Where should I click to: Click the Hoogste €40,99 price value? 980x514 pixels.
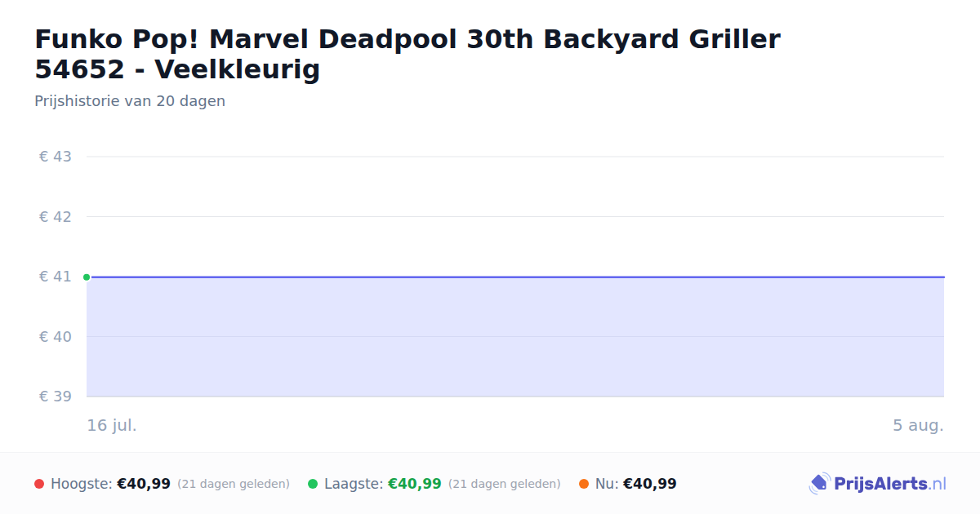pos(144,484)
